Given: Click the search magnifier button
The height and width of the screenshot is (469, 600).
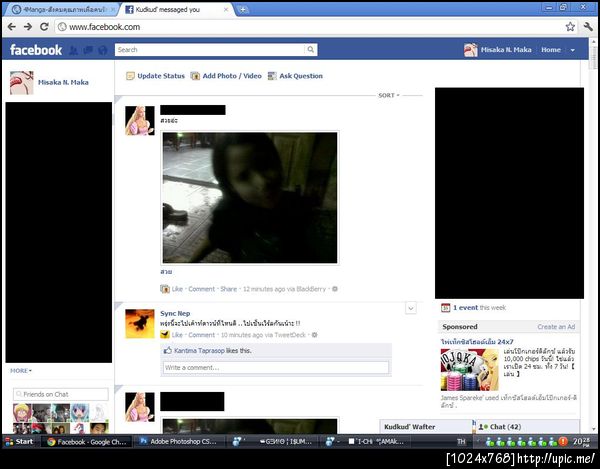Looking at the screenshot, I should pyautogui.click(x=311, y=49).
